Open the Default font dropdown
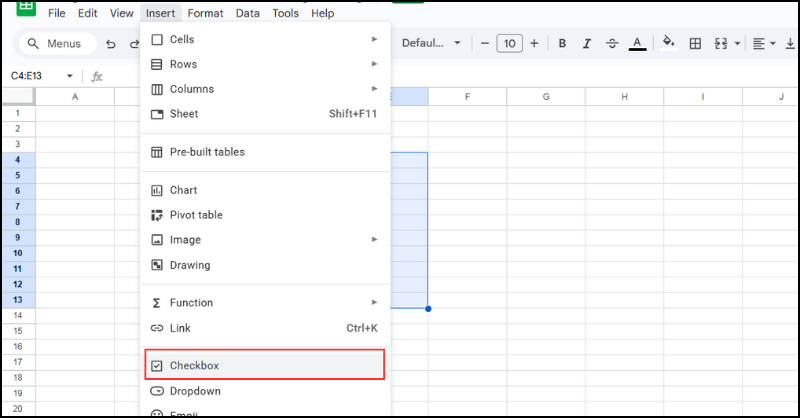This screenshot has height=418, width=800. (432, 43)
